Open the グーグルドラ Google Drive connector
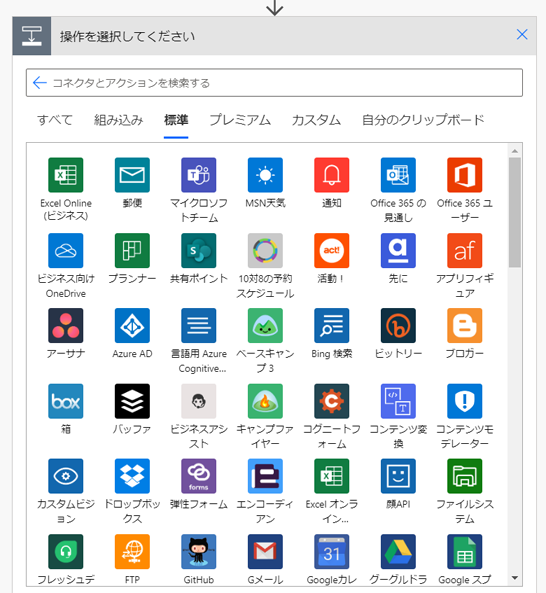The image size is (546, 593). point(398,552)
